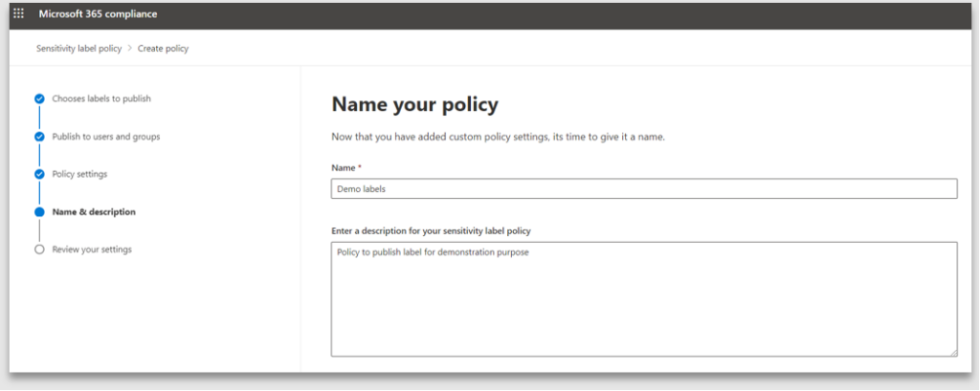Focus the policy description text area
Viewport: 980px width, 391px height.
[643, 298]
